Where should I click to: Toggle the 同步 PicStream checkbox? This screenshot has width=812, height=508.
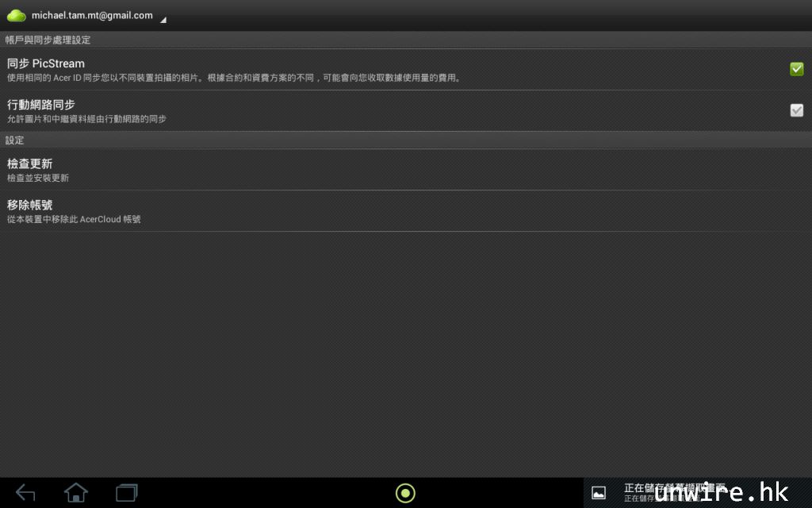tap(796, 69)
